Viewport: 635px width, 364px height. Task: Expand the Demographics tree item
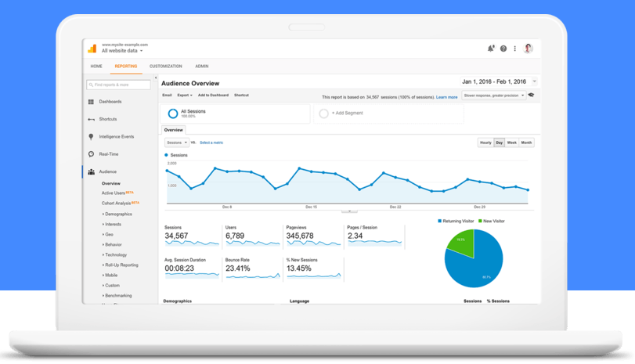pos(117,214)
